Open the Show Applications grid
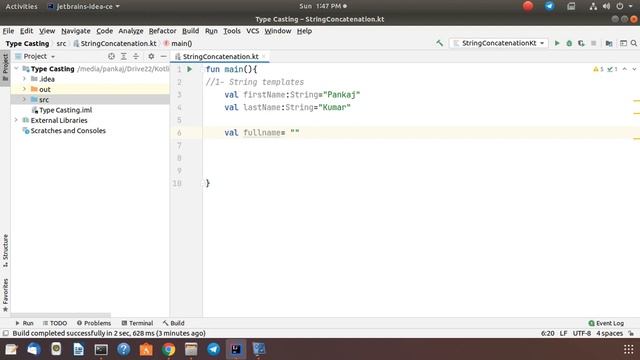The height and width of the screenshot is (360, 640). pos(629,349)
